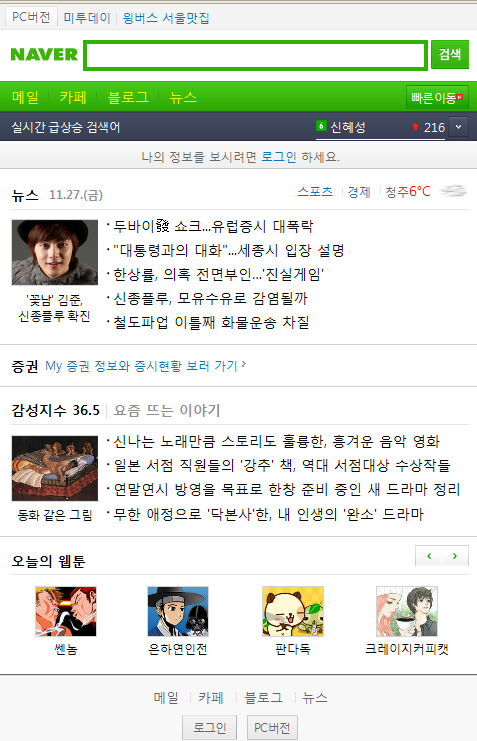Open the 크레이지커피캣 webtoon thumbnail
Viewport: 477px width, 741px height.
407,611
